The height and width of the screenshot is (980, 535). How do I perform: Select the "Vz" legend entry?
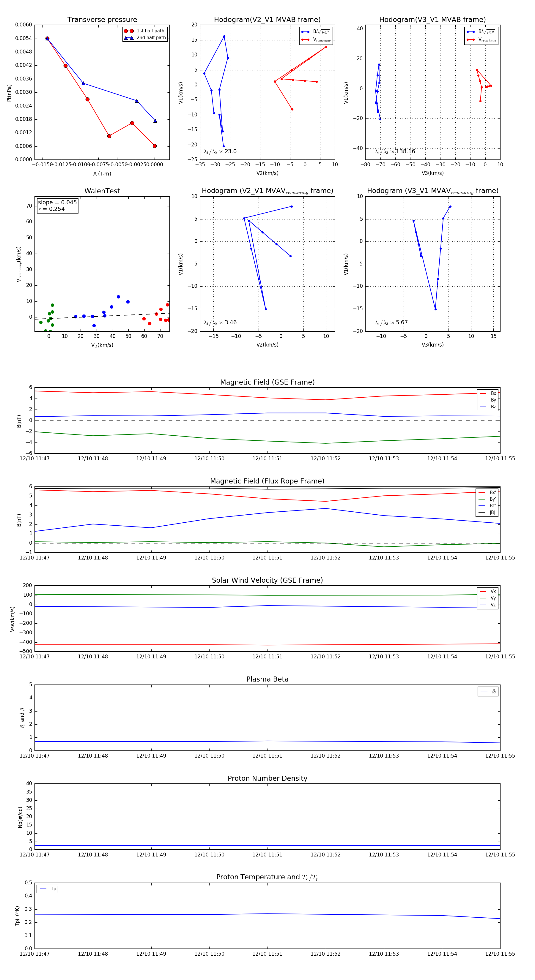(x=488, y=605)
